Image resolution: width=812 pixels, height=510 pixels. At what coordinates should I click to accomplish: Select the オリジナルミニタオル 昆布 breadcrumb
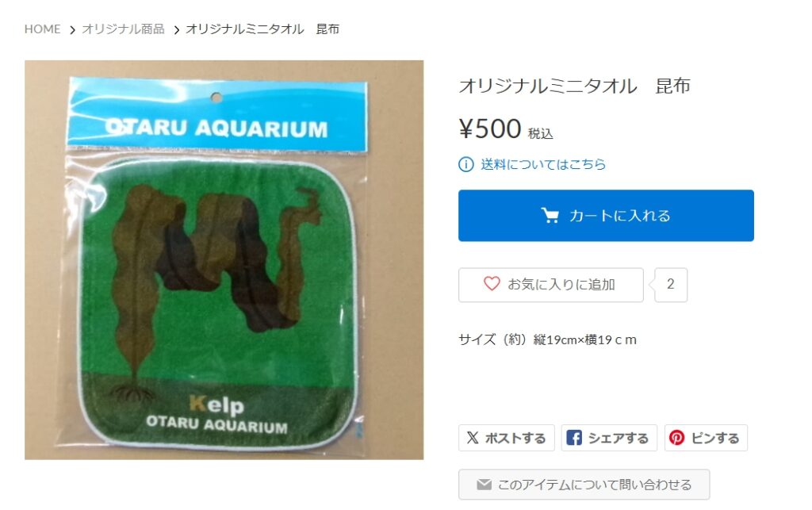tap(262, 29)
